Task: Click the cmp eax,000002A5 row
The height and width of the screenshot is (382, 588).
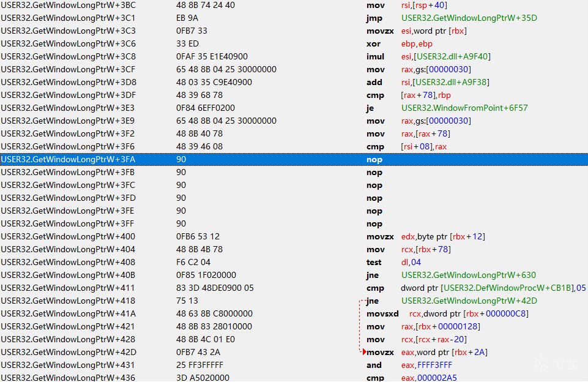Action: click(x=294, y=377)
